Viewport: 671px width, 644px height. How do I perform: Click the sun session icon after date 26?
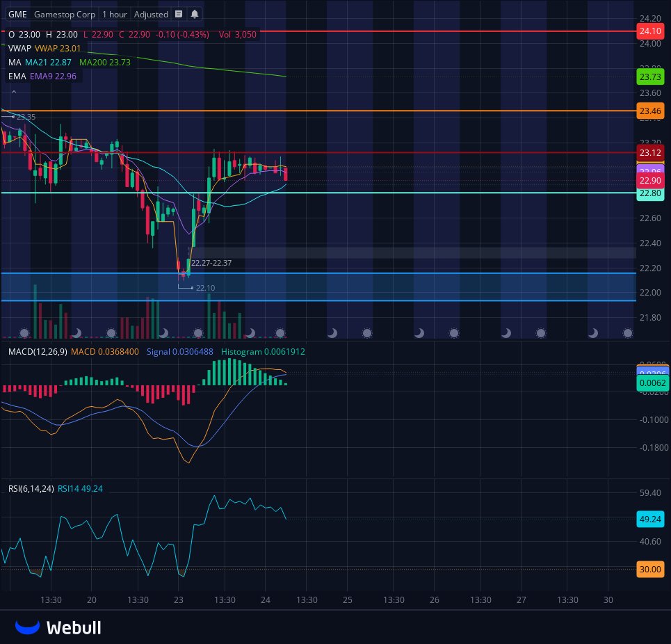[454, 332]
